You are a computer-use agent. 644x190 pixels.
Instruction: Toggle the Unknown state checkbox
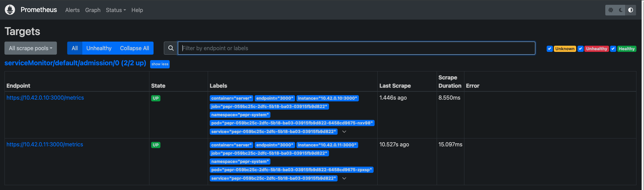[549, 49]
